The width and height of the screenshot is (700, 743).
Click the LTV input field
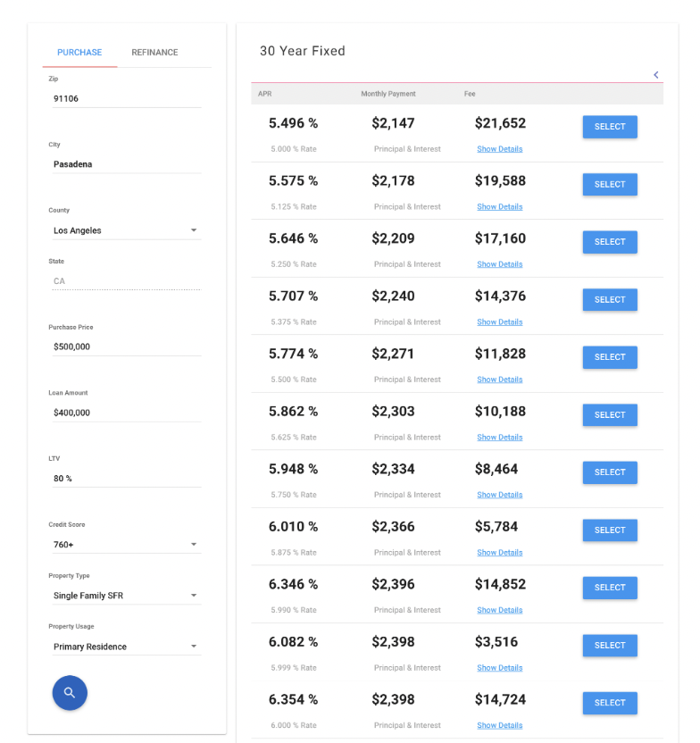pos(125,479)
